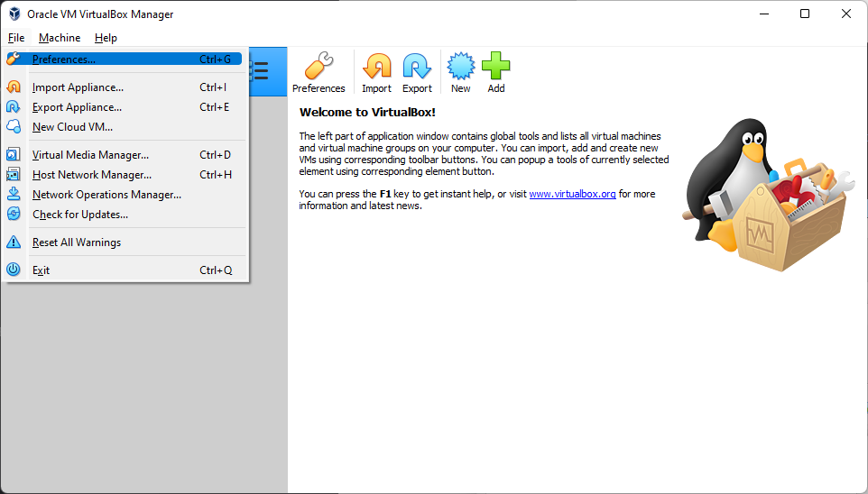Select Preferences... in the File menu
868x494 pixels.
point(63,59)
